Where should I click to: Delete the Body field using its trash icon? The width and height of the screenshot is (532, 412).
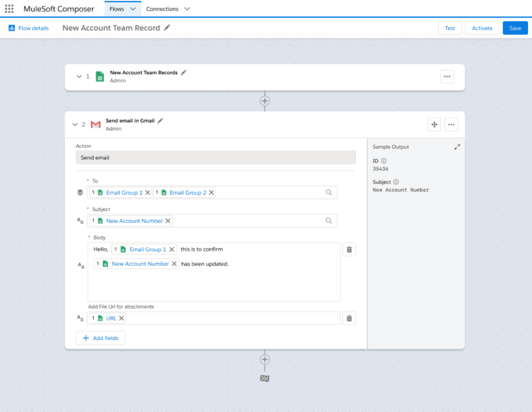point(349,249)
